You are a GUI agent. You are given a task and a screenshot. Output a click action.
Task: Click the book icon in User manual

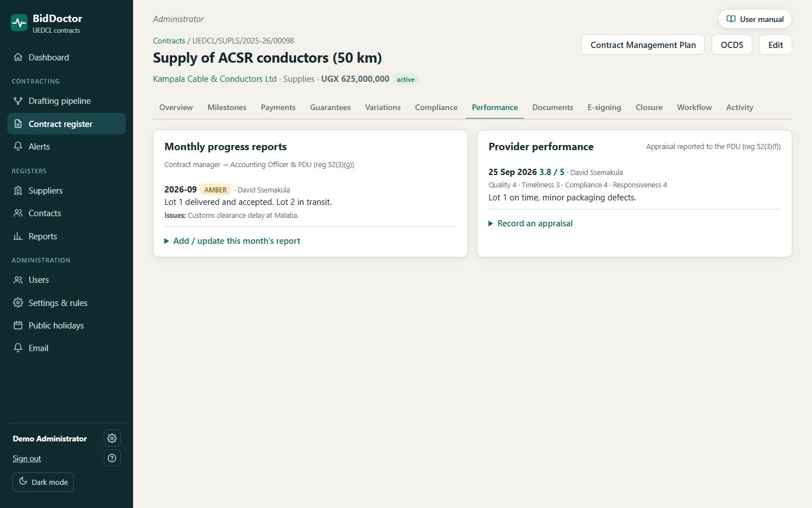(731, 19)
